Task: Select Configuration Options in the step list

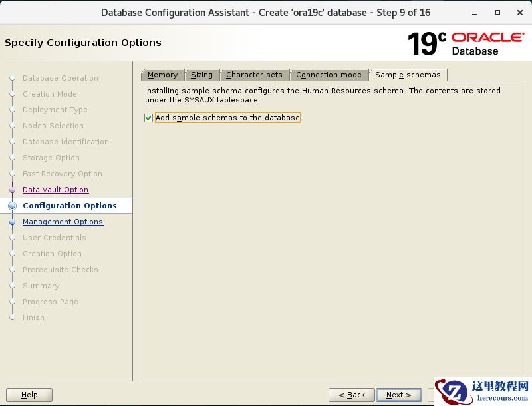Action: point(70,206)
